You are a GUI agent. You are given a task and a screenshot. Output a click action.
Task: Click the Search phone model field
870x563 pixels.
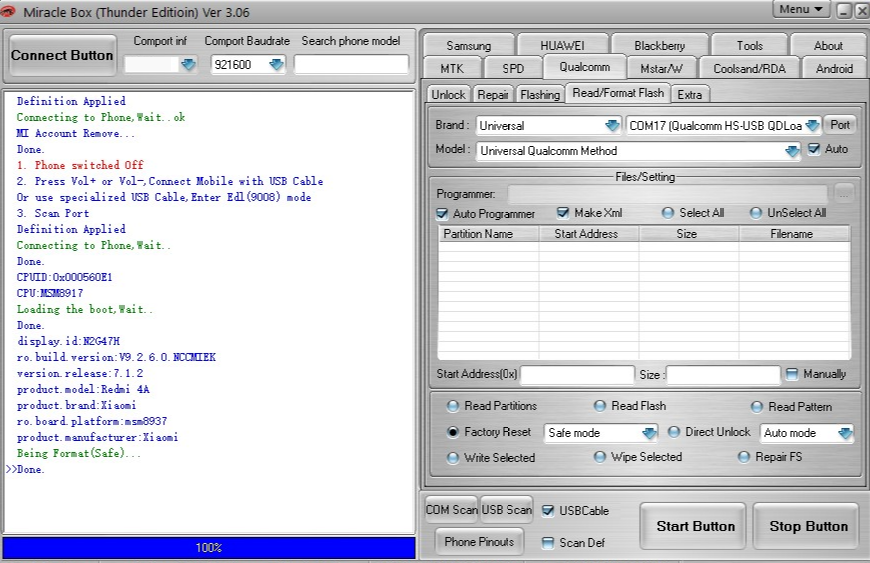tap(351, 65)
